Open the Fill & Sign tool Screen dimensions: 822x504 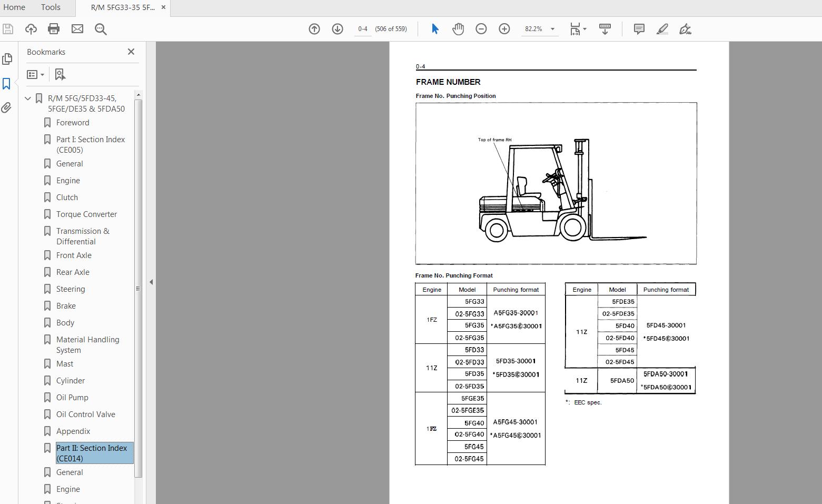685,29
